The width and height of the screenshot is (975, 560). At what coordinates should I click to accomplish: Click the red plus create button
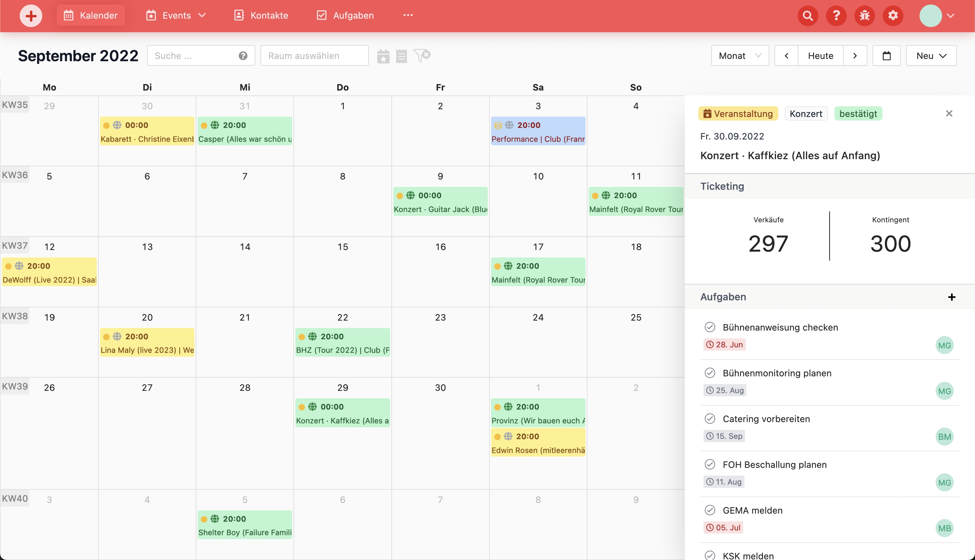coord(31,16)
